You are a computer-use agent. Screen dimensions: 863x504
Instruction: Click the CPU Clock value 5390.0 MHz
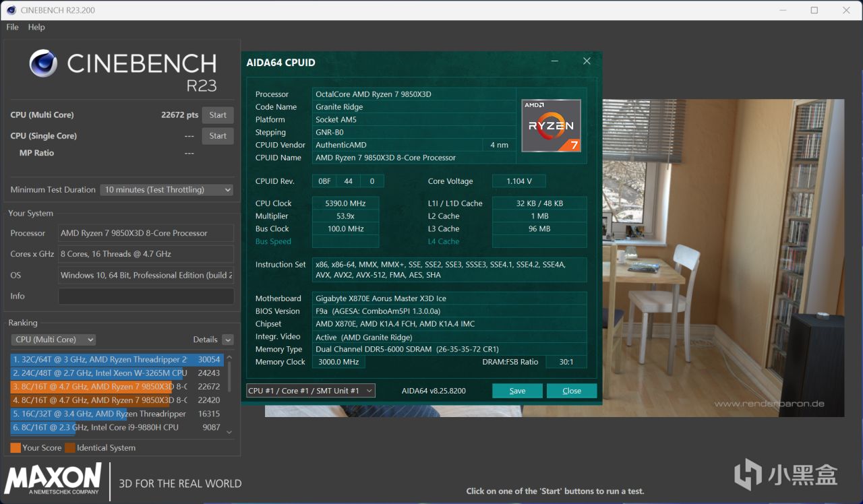(345, 203)
